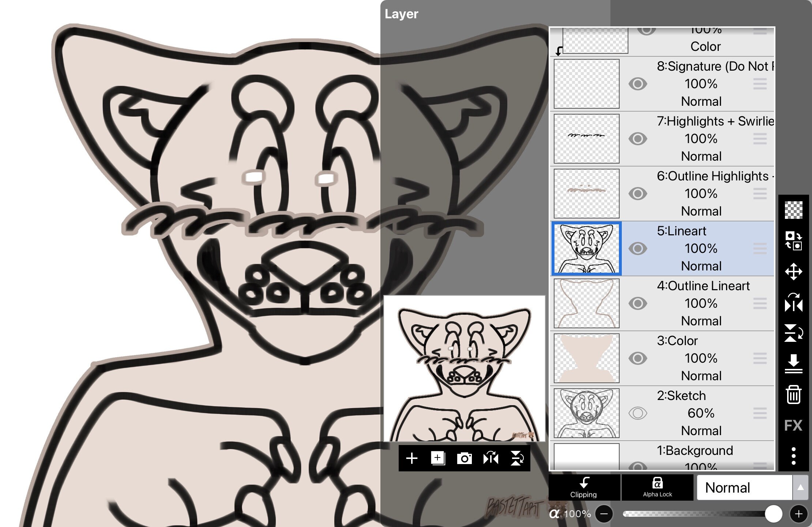Delete layer using trash can icon
The image size is (812, 527).
(793, 395)
